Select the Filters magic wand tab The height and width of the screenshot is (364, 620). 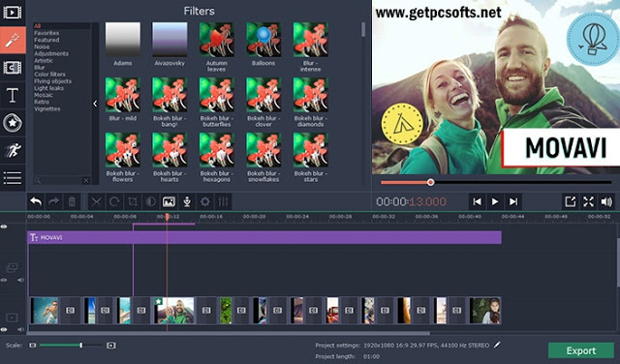coord(13,40)
